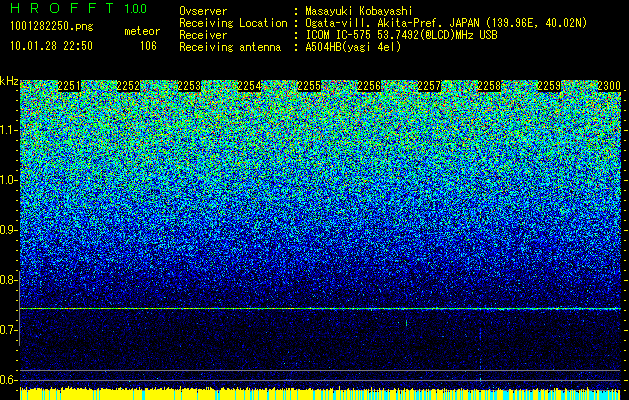
Task: Click the 'Receiver' field label
Action: coord(203,35)
